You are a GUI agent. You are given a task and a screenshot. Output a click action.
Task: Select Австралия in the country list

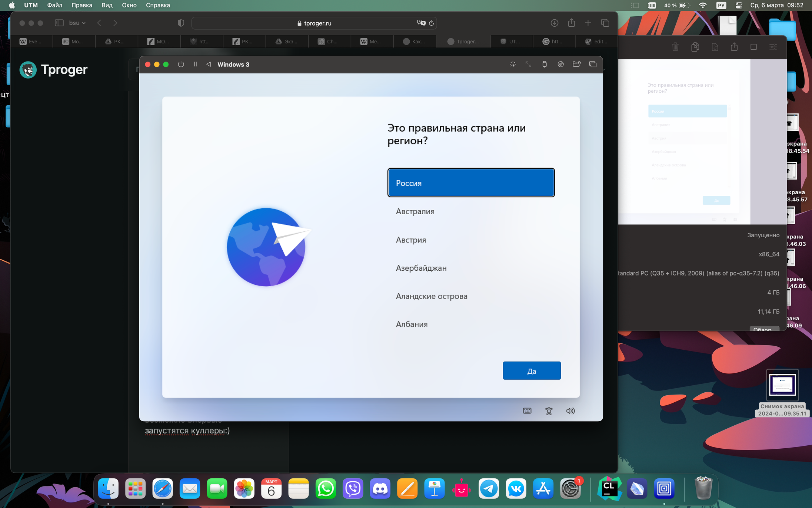[x=471, y=211]
